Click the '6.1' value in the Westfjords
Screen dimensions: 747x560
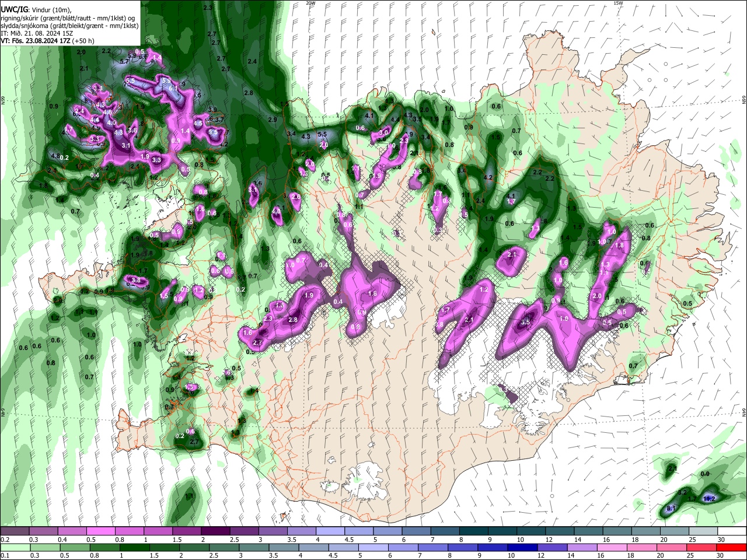[x=173, y=88]
